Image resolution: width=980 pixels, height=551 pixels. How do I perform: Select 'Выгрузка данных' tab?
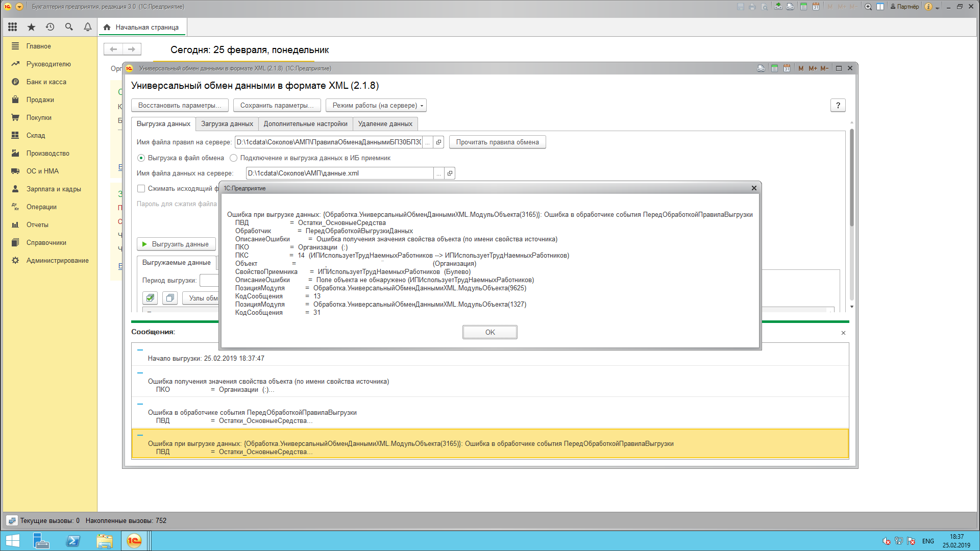(x=163, y=124)
